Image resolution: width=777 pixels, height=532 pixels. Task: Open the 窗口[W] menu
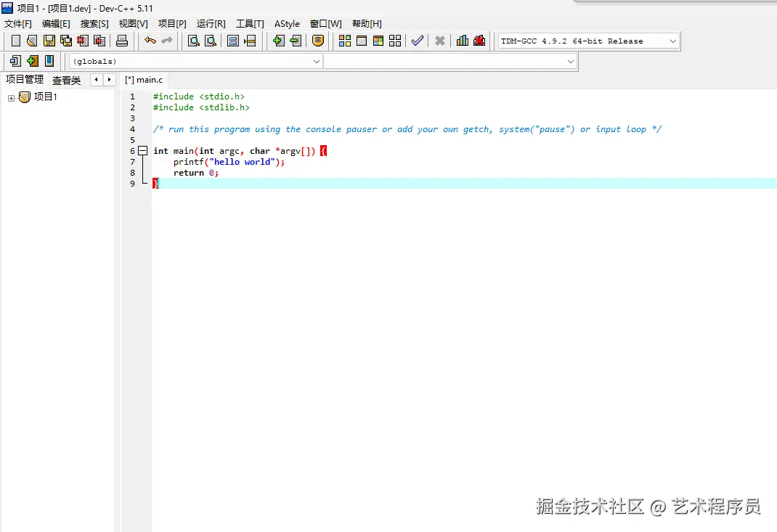coord(325,24)
